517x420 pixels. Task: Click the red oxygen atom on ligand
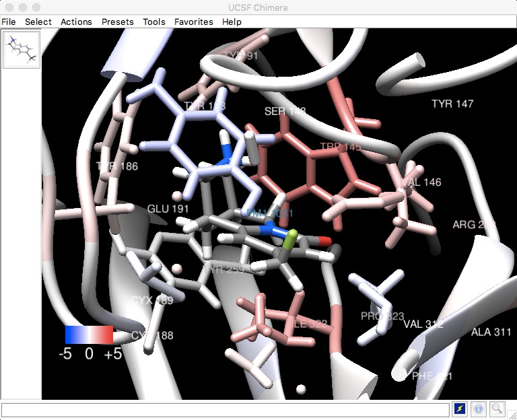[x=324, y=241]
